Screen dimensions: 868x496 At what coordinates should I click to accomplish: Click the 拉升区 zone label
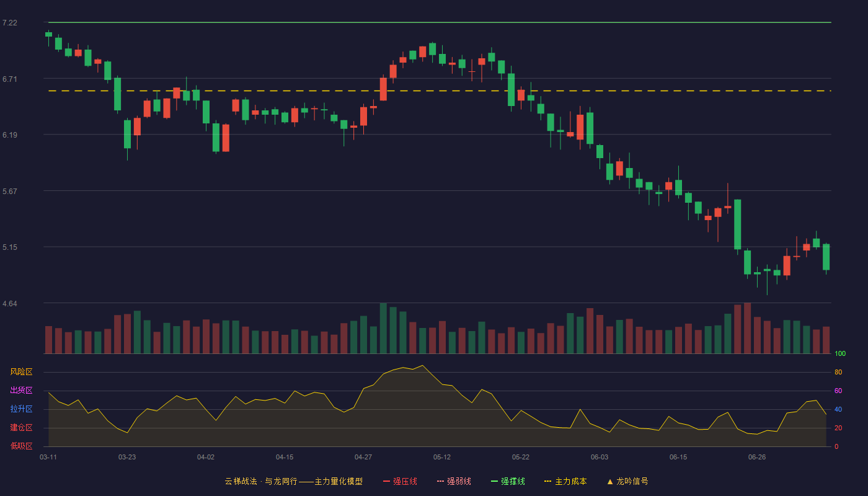pyautogui.click(x=21, y=409)
